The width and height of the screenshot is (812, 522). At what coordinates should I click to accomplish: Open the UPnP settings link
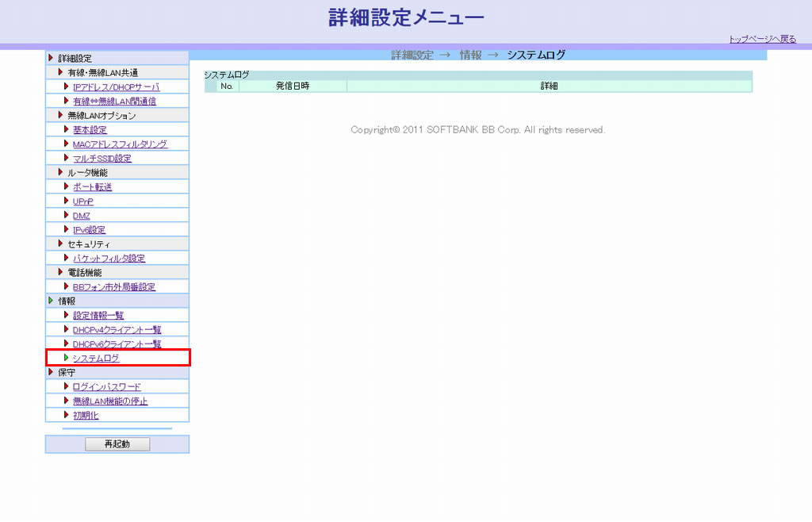pyautogui.click(x=83, y=202)
